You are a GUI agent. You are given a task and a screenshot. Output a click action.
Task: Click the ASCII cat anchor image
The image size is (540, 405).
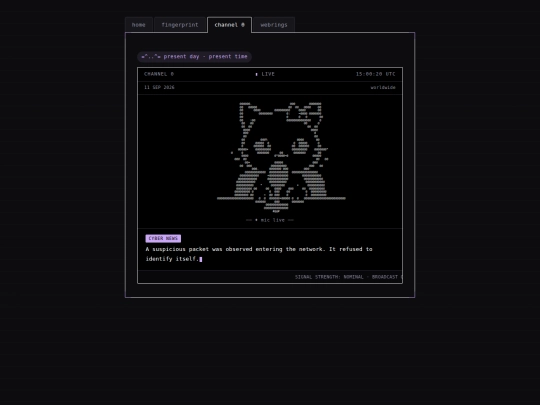tap(281, 157)
